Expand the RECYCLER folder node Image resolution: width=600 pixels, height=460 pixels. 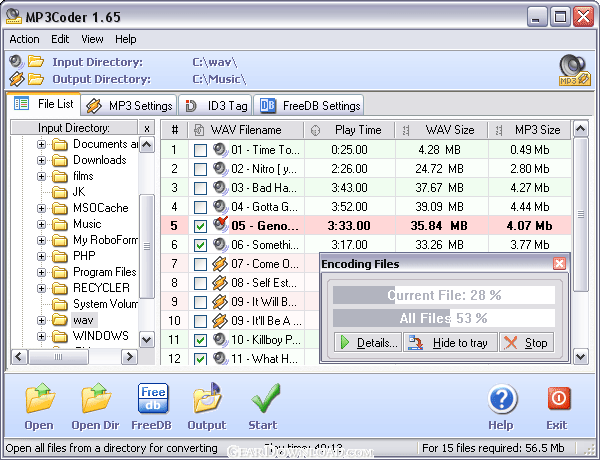tap(41, 288)
